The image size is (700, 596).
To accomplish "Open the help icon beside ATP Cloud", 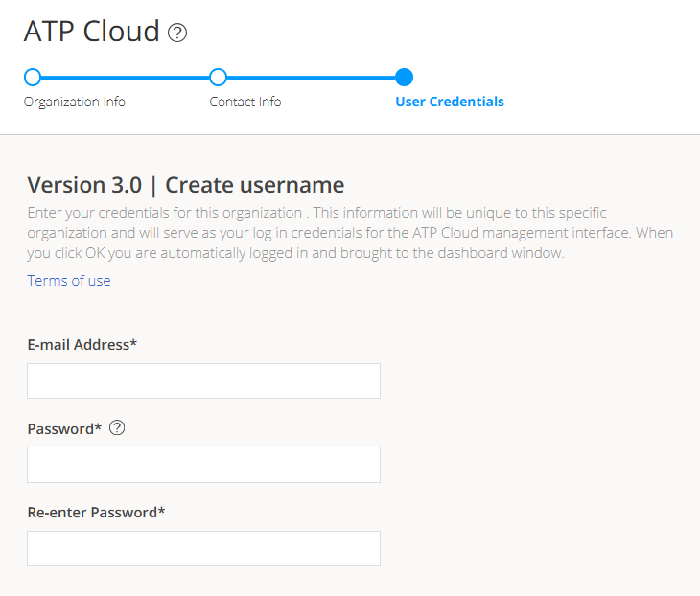I will [177, 33].
